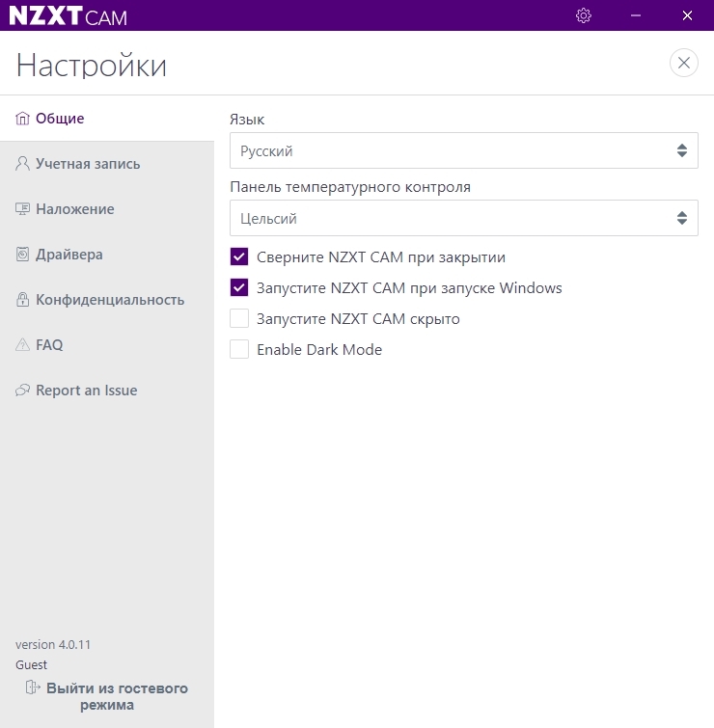This screenshot has width=714, height=728.
Task: Click the user icon beside Учетная запись
Action: point(23,164)
